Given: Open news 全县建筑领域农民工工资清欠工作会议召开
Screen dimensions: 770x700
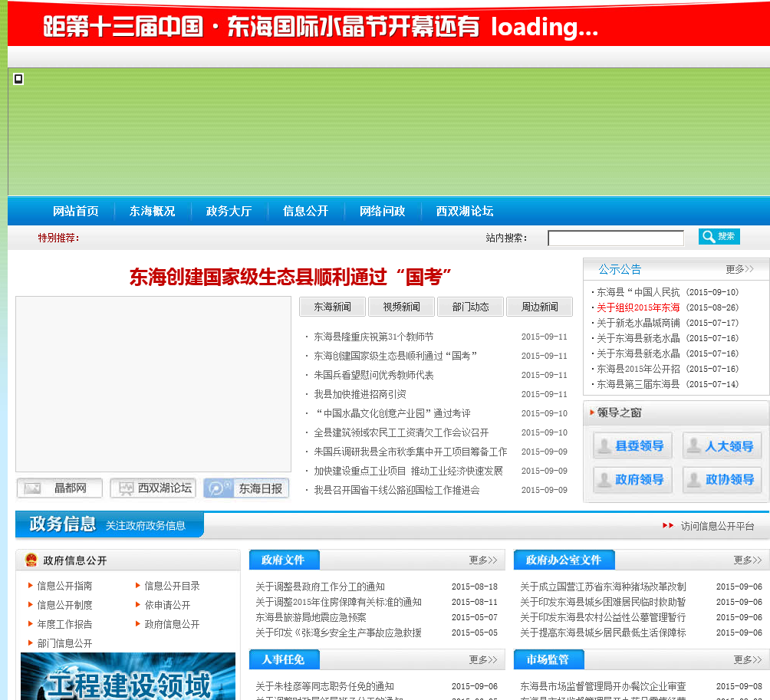Looking at the screenshot, I should pos(401,432).
